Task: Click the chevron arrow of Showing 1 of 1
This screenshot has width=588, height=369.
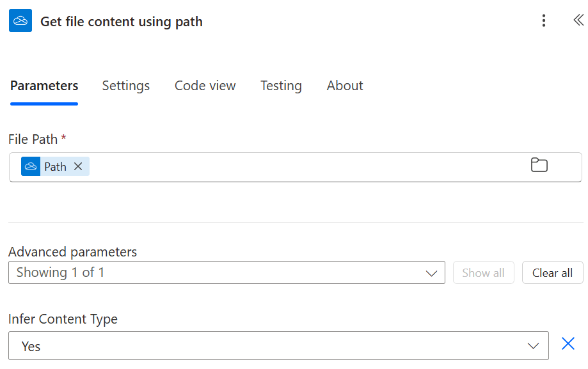Action: pyautogui.click(x=432, y=273)
